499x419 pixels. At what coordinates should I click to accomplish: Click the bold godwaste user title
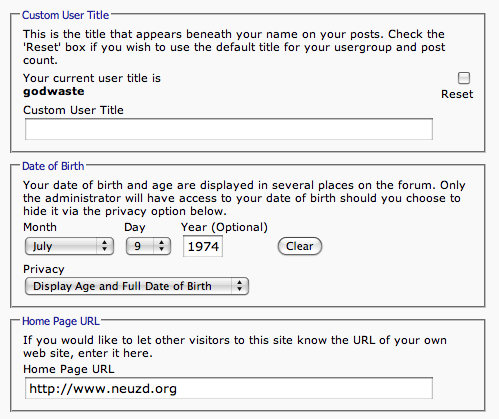[54, 92]
